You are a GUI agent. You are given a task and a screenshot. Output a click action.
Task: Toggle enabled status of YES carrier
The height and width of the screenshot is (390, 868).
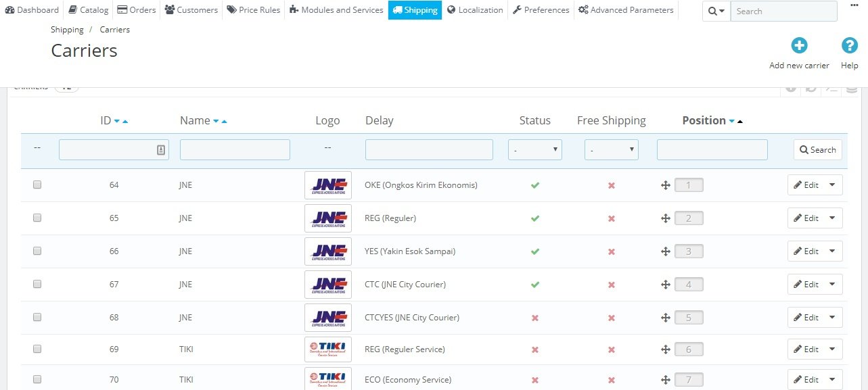click(535, 251)
